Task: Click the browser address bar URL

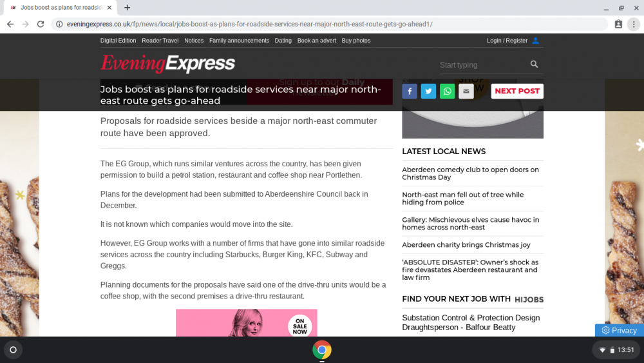Action: [250, 25]
